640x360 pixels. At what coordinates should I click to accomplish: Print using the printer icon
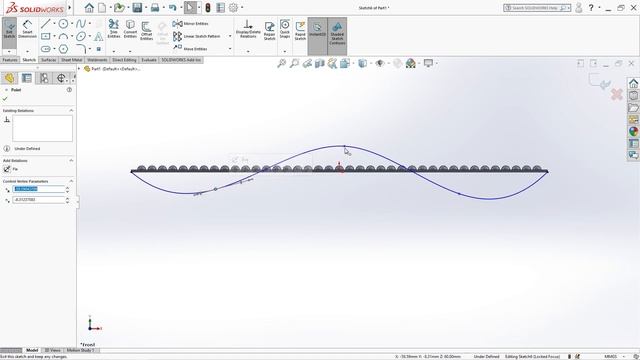(155, 7)
